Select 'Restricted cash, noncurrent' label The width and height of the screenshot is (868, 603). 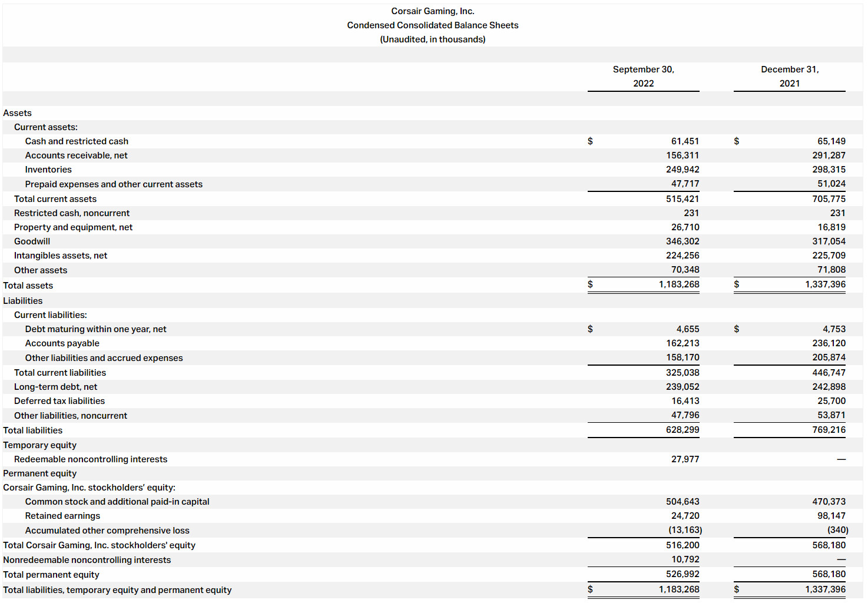[x=72, y=213]
